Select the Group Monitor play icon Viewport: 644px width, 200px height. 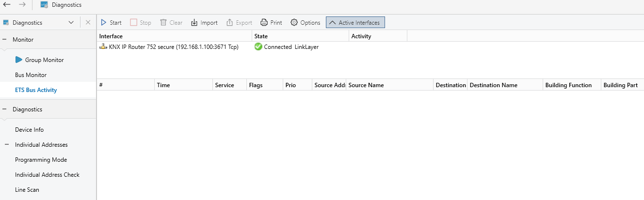click(19, 60)
